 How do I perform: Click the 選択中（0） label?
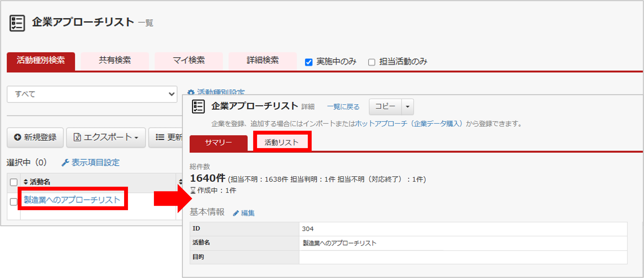(27, 163)
